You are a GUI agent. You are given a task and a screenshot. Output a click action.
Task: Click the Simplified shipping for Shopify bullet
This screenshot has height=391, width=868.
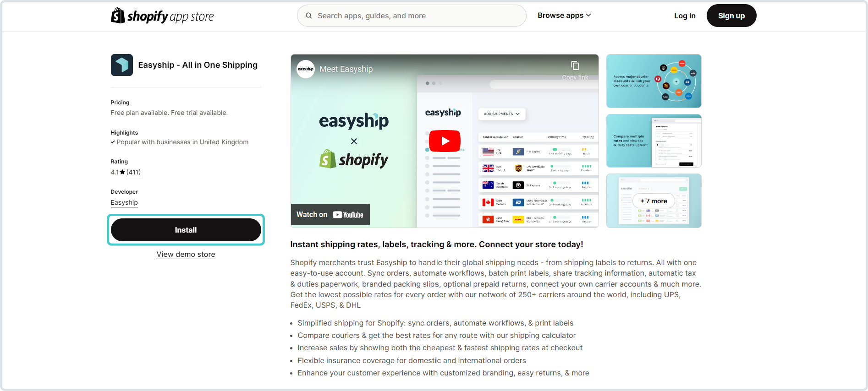pos(435,323)
